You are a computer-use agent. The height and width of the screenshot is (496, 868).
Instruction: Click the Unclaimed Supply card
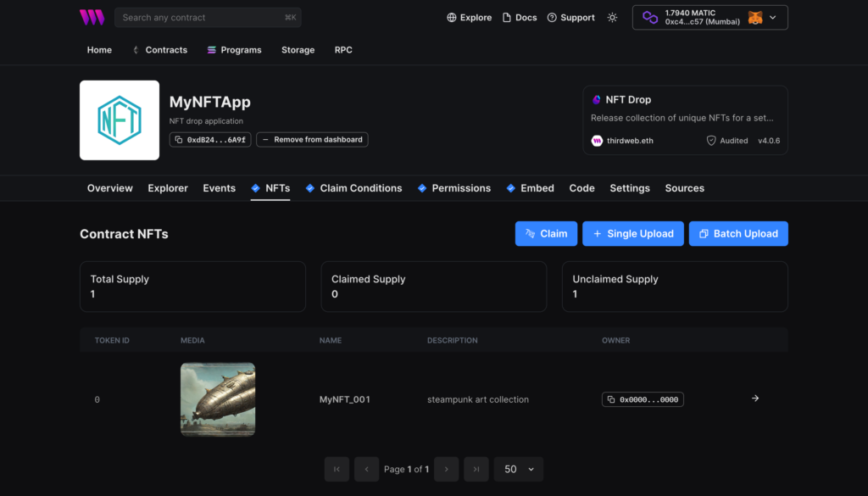tap(675, 287)
